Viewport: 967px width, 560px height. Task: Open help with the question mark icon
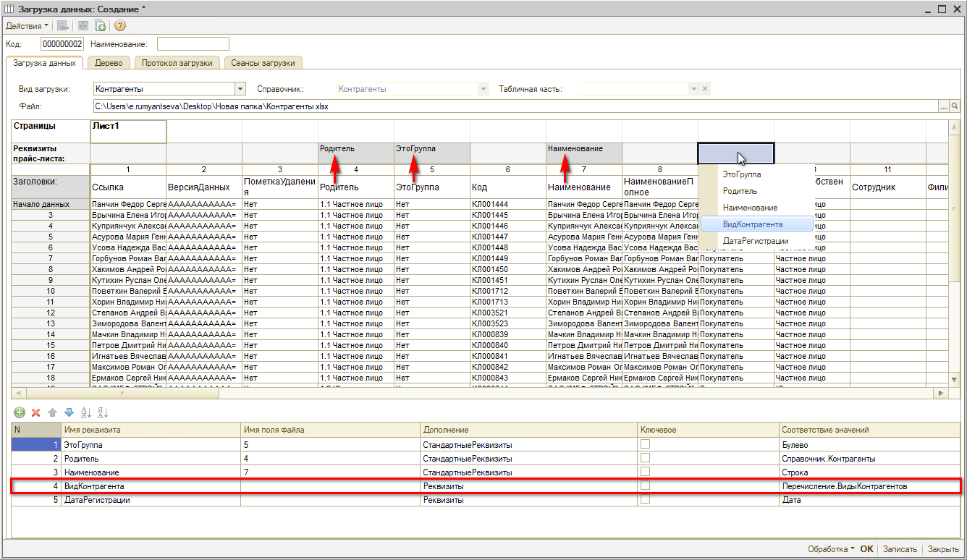coord(120,26)
